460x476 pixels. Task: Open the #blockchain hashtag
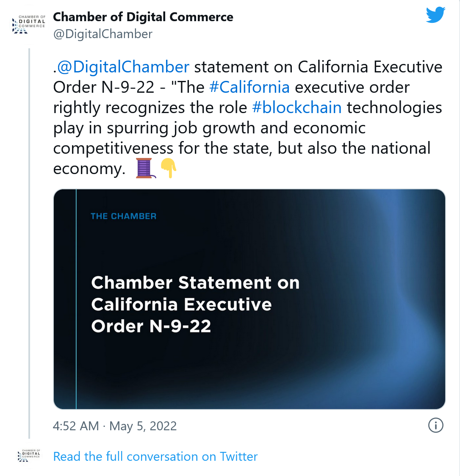(297, 108)
